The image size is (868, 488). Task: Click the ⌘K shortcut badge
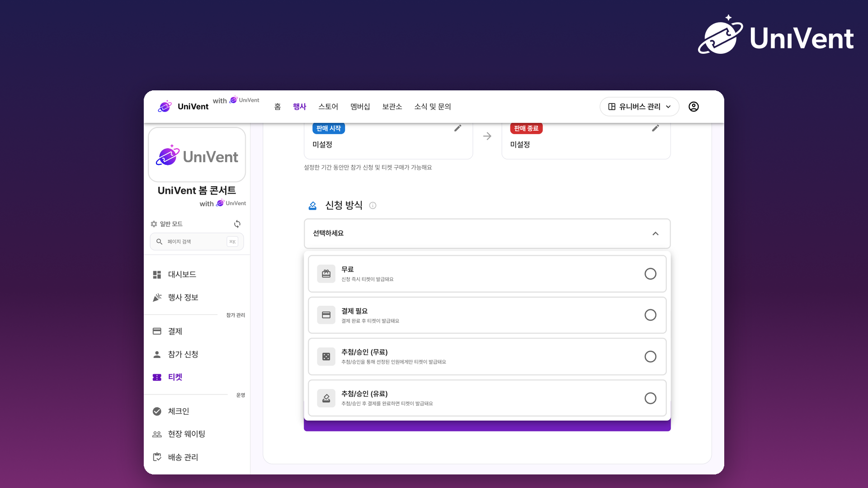(x=232, y=242)
